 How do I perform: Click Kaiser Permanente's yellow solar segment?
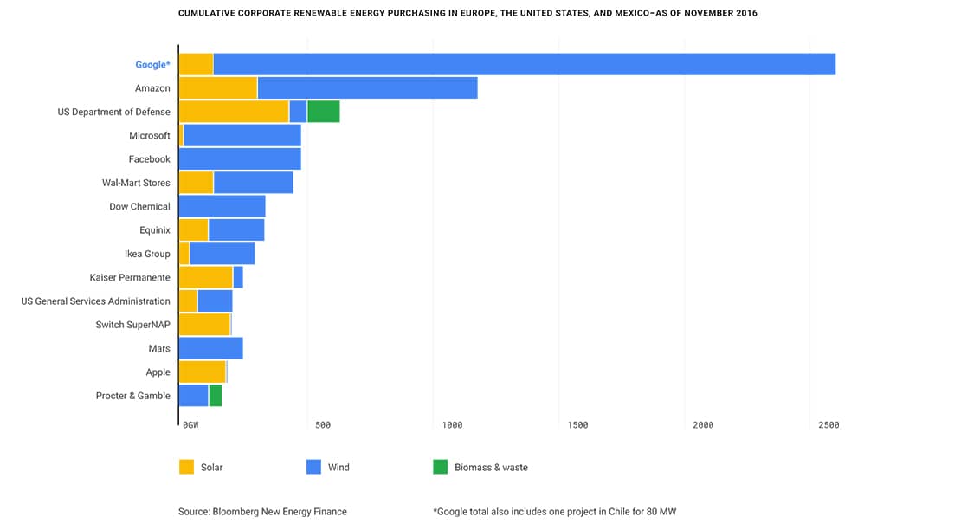(206, 277)
